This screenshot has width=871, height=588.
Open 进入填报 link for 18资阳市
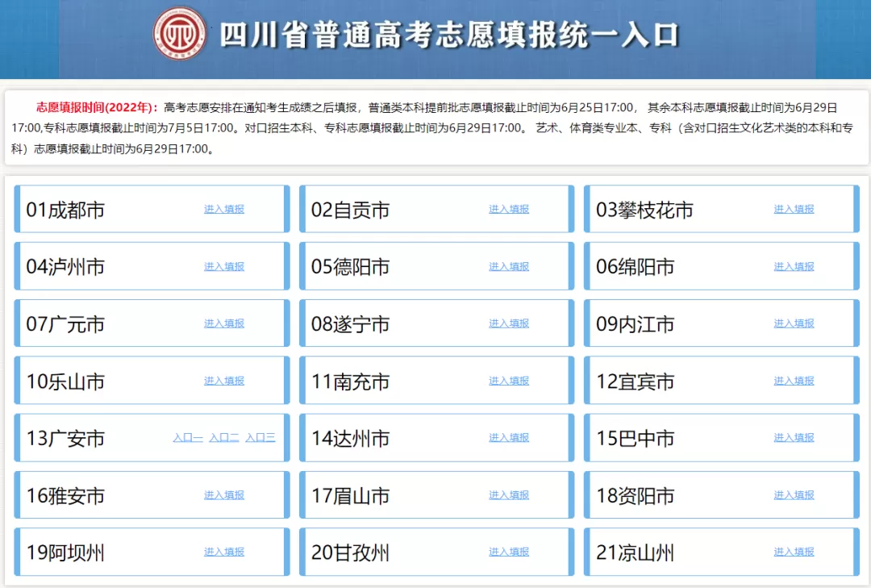coord(794,494)
